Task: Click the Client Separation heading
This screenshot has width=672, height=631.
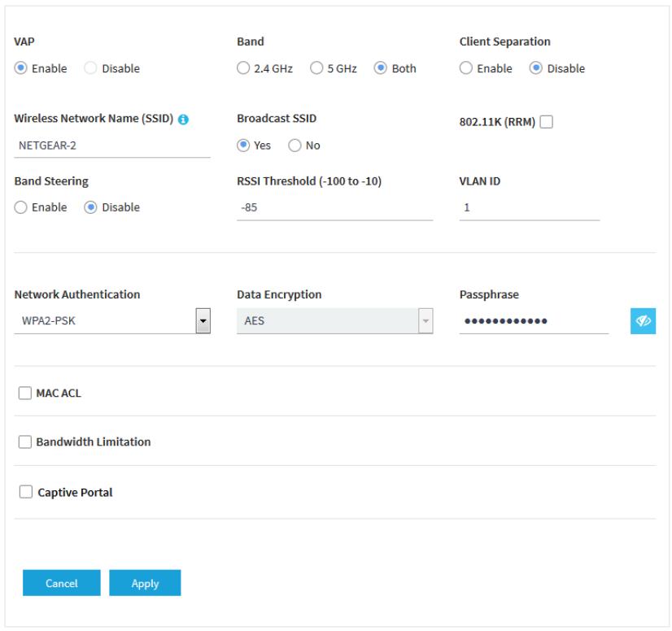Action: pyautogui.click(x=504, y=41)
